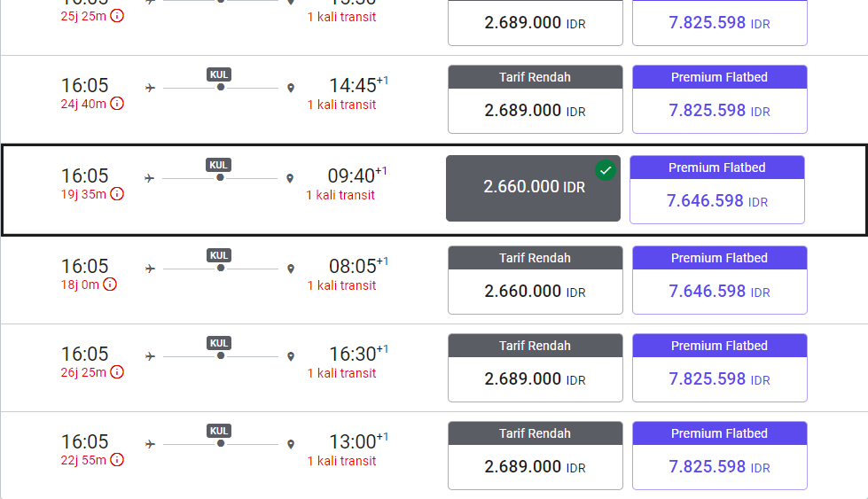Click '1 kali transit' link on 09:40 flight
This screenshot has height=499, width=868.
tap(340, 195)
